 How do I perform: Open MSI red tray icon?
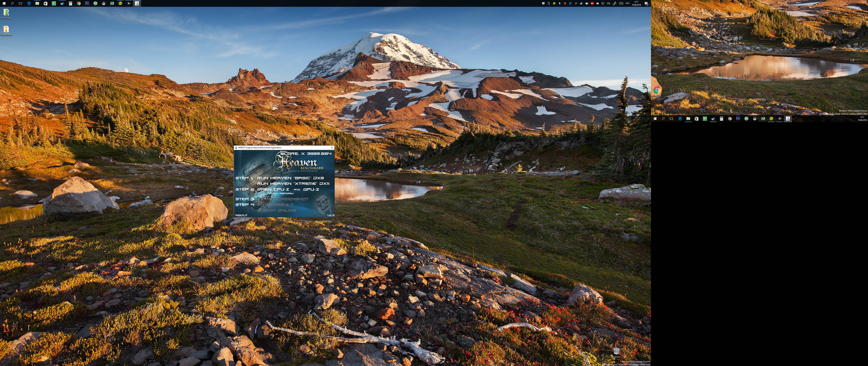tap(592, 3)
